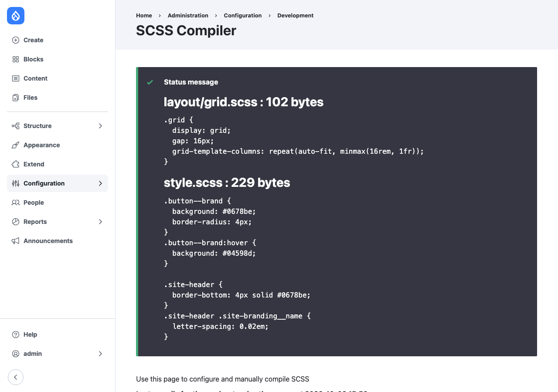Expand the Structure submenu chevron
Screen dimensions: 558x392
100,126
